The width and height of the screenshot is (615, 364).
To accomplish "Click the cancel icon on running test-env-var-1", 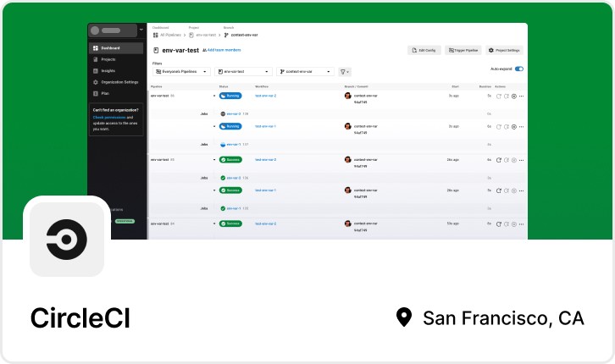I will click(514, 127).
